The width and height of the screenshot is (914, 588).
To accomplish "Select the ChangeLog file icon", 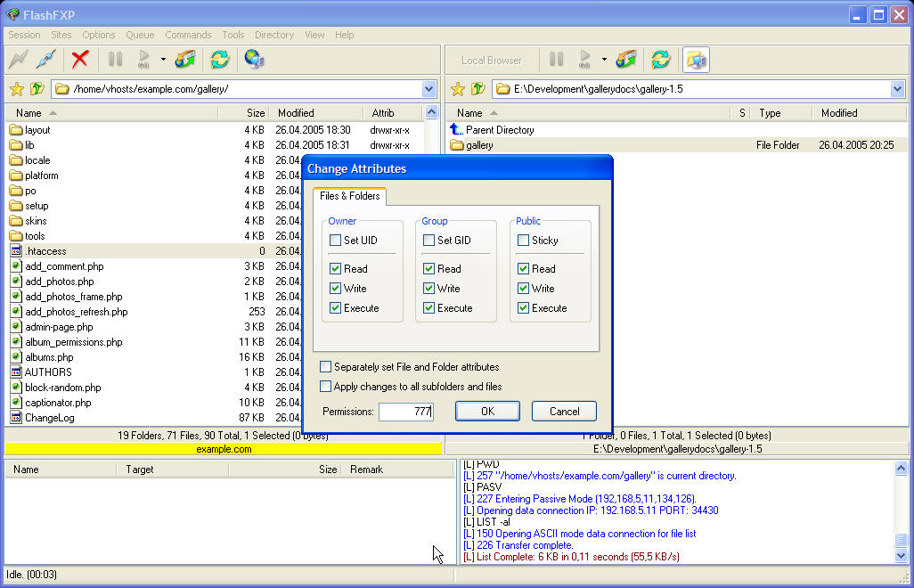I will pyautogui.click(x=16, y=418).
